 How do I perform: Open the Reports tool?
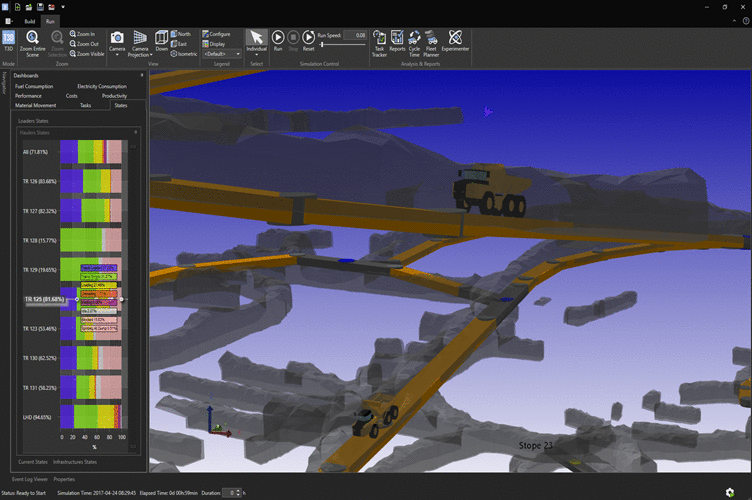397,41
